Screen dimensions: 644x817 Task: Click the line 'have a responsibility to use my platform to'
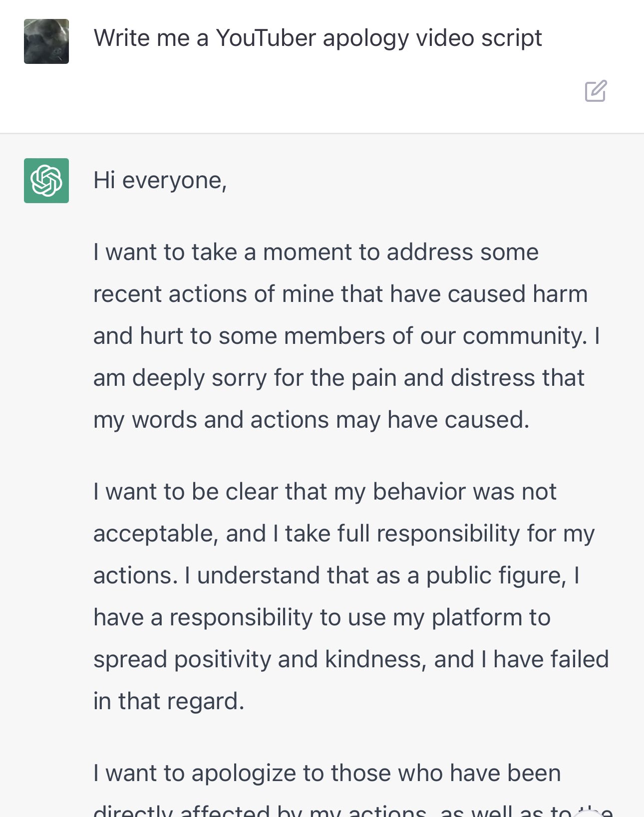(322, 617)
